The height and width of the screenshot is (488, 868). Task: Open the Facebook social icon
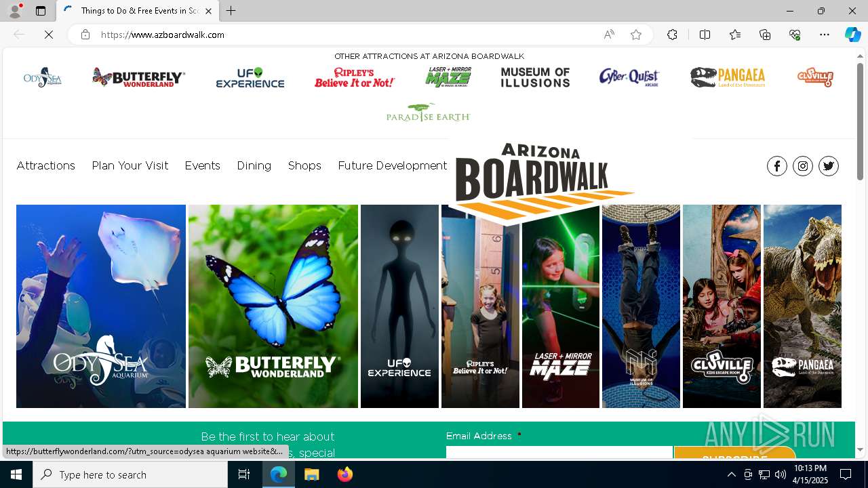click(x=777, y=166)
